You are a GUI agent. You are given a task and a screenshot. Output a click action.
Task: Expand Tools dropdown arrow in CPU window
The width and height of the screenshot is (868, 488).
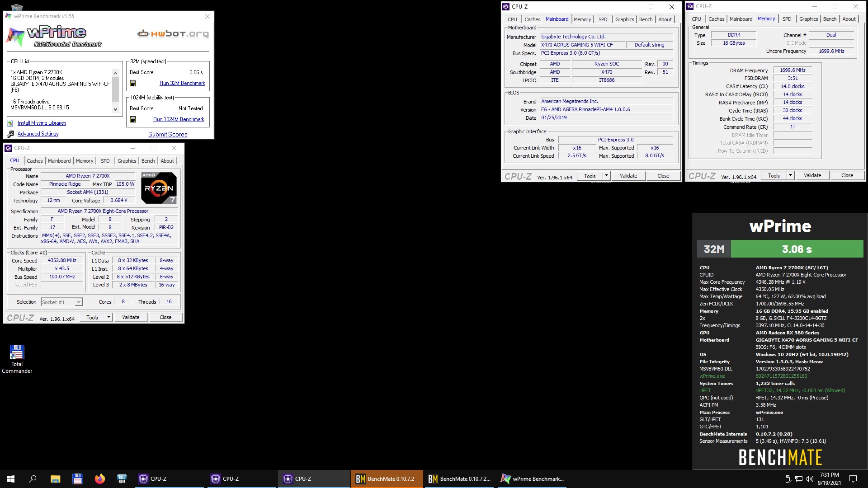point(108,317)
